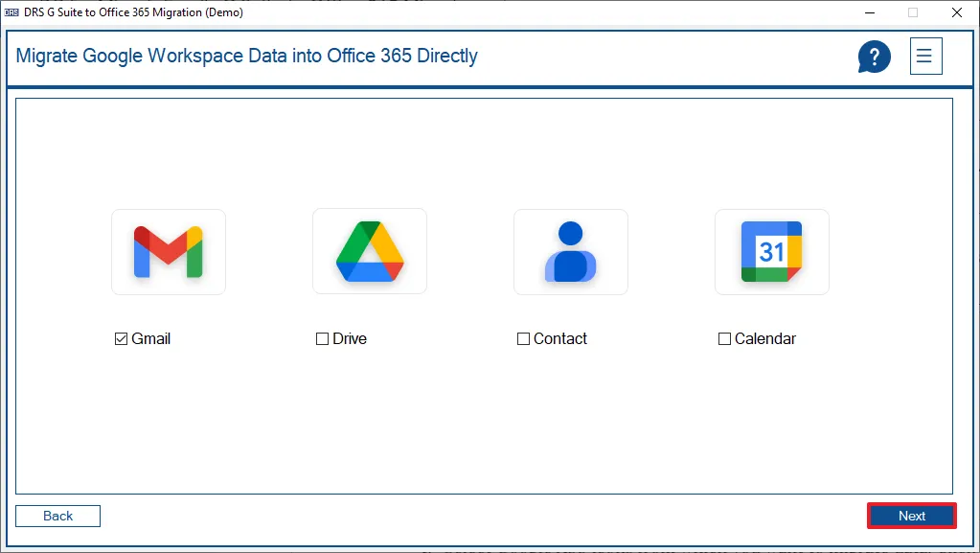Open the help question mark icon
The image size is (980, 553).
point(874,57)
